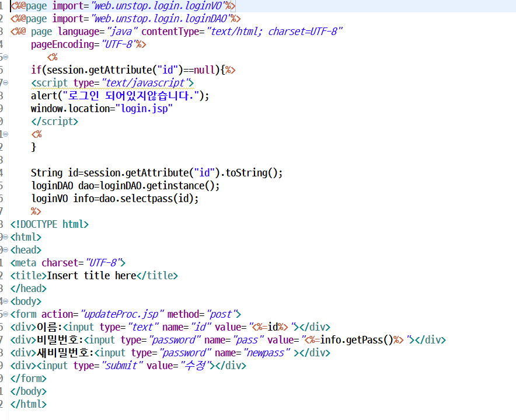The image size is (516, 420).
Task: Collapse the fold marker beside the form action line
Action: (6, 314)
